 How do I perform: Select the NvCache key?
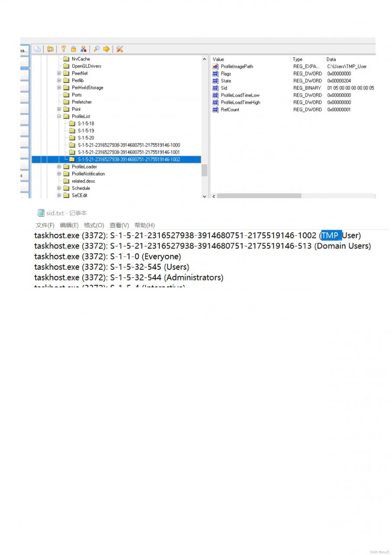coord(81,59)
